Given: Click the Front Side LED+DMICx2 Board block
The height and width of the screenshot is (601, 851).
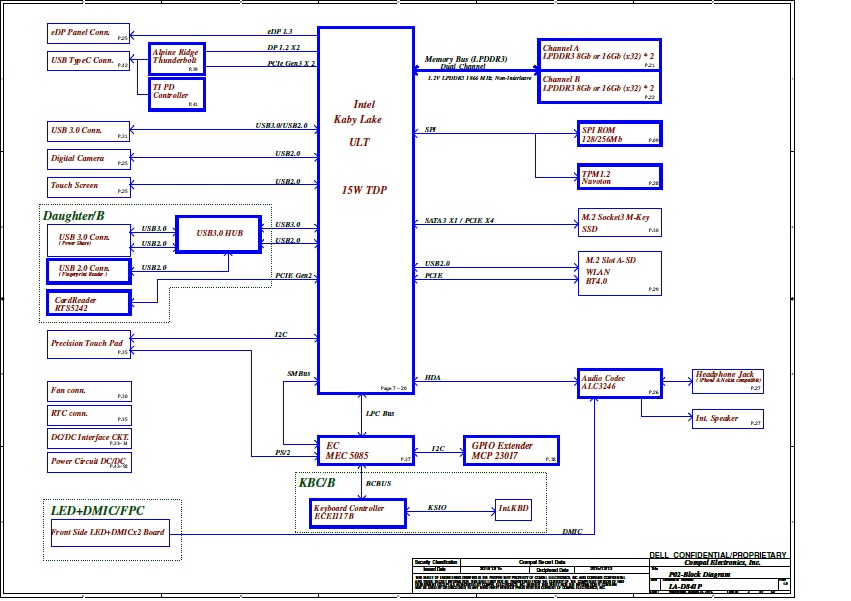Looking at the screenshot, I should 110,533.
